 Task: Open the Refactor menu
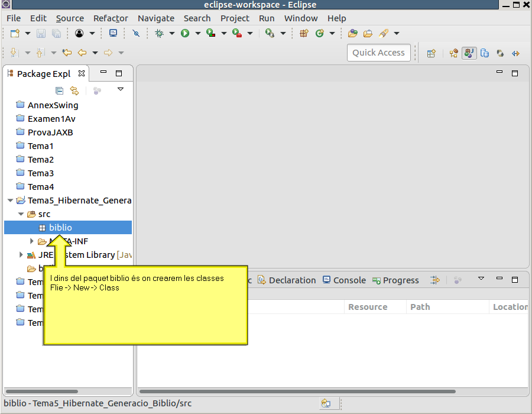tap(111, 18)
